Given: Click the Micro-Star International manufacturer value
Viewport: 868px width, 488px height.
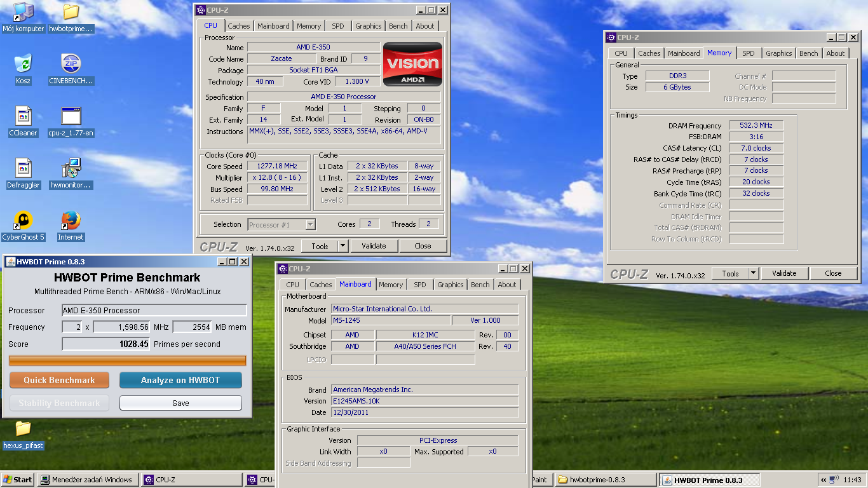Looking at the screenshot, I should pyautogui.click(x=424, y=309).
